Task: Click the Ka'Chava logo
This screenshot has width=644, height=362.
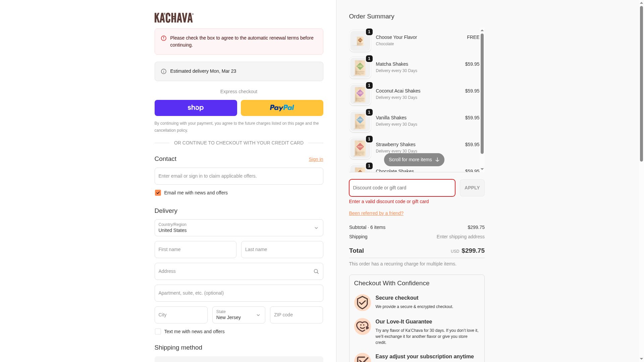Action: (174, 18)
